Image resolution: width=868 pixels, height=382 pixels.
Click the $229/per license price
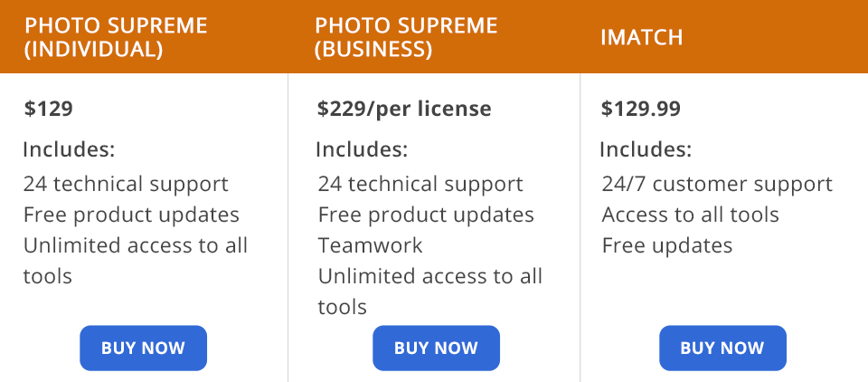pos(404,110)
